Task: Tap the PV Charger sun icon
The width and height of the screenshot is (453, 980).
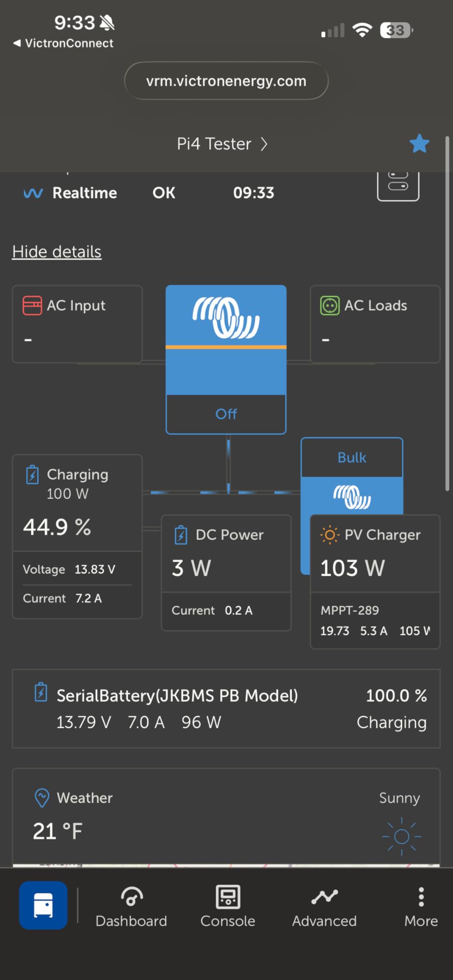Action: 329,535
